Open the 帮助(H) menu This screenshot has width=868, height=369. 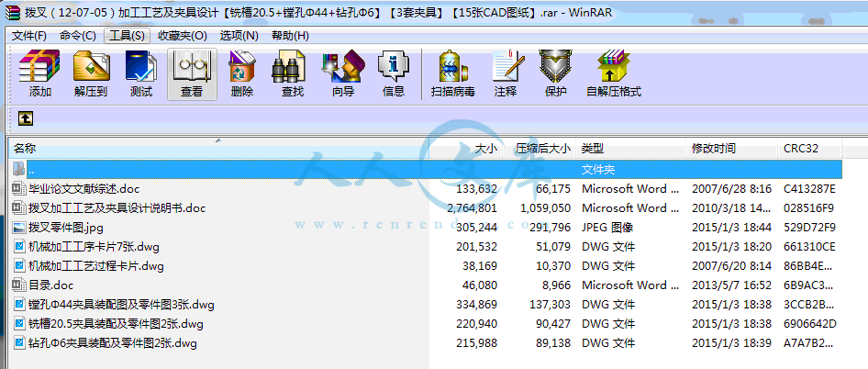tap(290, 36)
